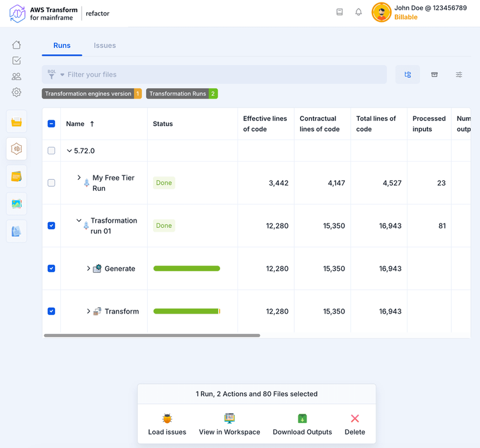This screenshot has height=448, width=480.
Task: Uncheck the Trasformation run 01 checkbox
Action: (x=51, y=226)
